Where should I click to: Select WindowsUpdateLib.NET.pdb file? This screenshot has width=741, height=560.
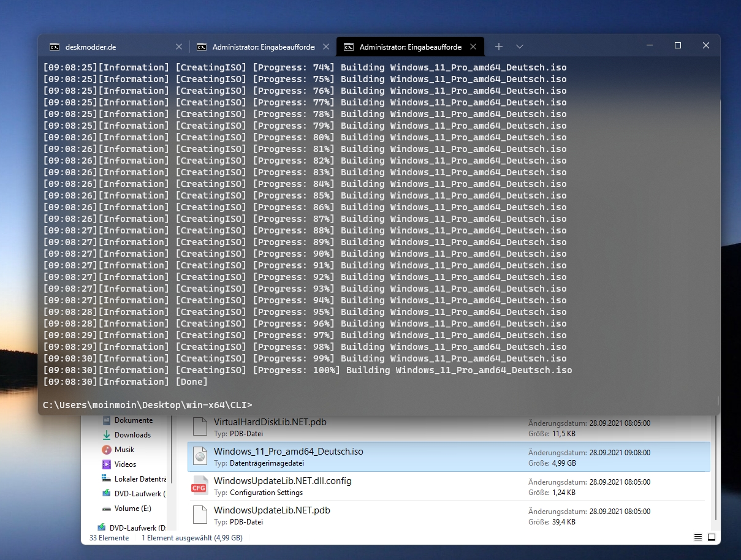pyautogui.click(x=449, y=516)
